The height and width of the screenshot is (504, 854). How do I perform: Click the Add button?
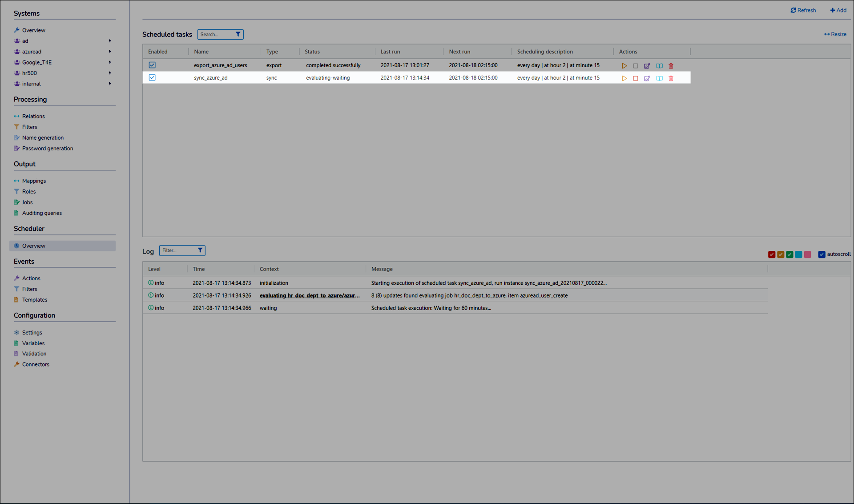click(x=838, y=10)
